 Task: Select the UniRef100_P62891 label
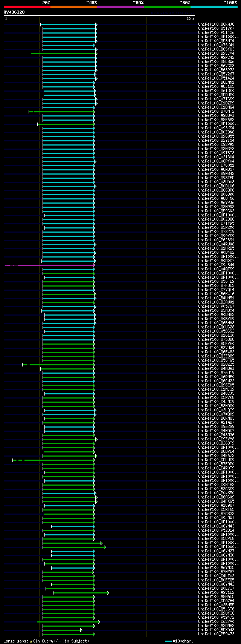click(x=216, y=240)
